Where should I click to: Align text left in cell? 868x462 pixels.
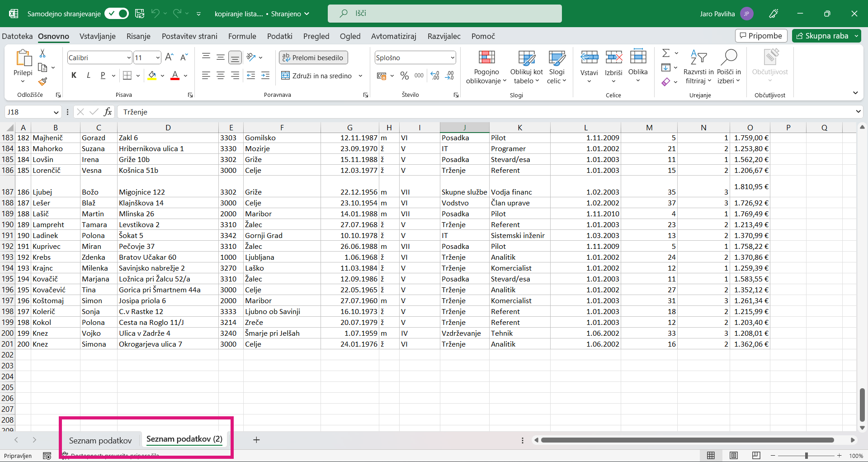[x=206, y=76]
